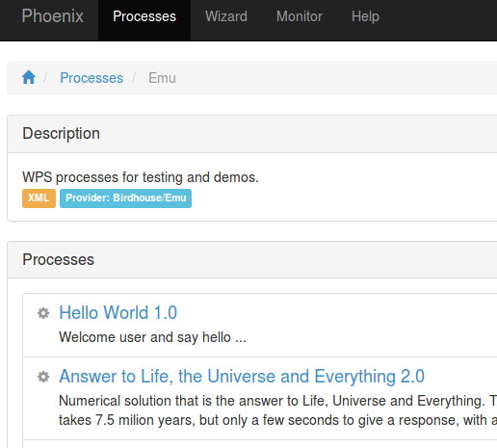Go to home via breadcrumb house icon
Screen dimensions: 497x448
tap(29, 77)
